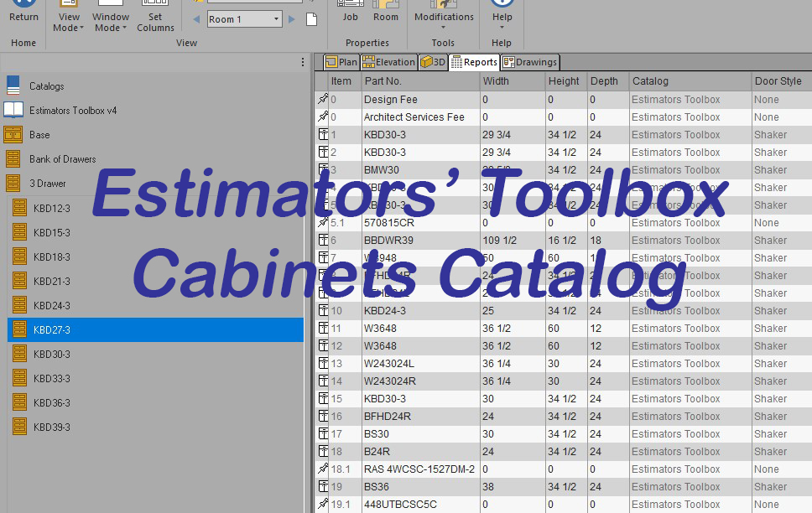
Task: Toggle the pin icon on the Design Fee row
Action: click(x=321, y=99)
